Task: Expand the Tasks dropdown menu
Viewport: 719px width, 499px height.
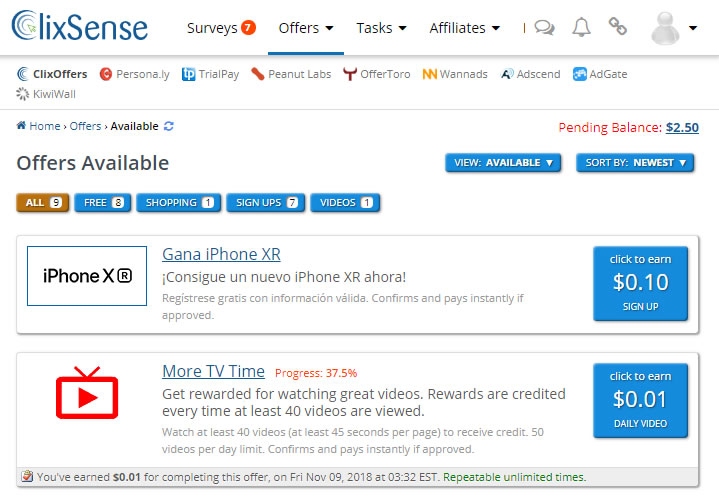Action: pyautogui.click(x=382, y=28)
